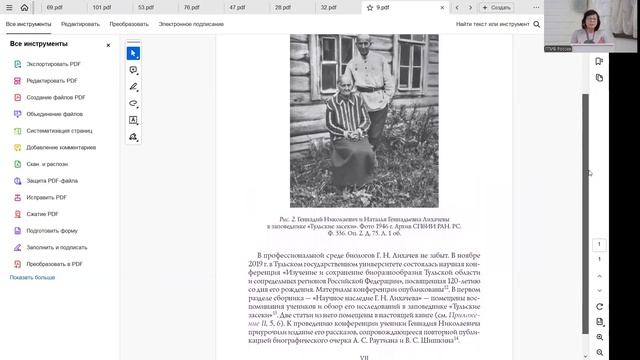Viewport: 640px width, 360px height.
Task: Select the arrow selection tool
Action: pyautogui.click(x=133, y=53)
